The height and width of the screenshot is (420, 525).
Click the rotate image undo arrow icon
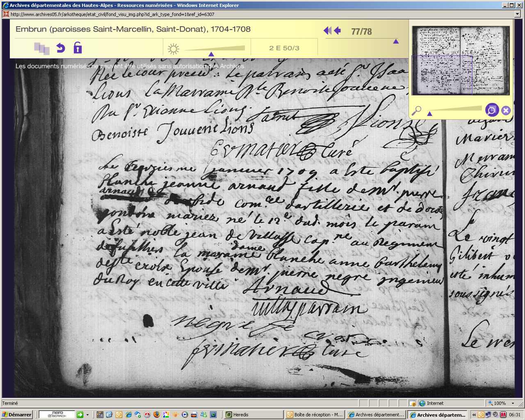(x=61, y=48)
